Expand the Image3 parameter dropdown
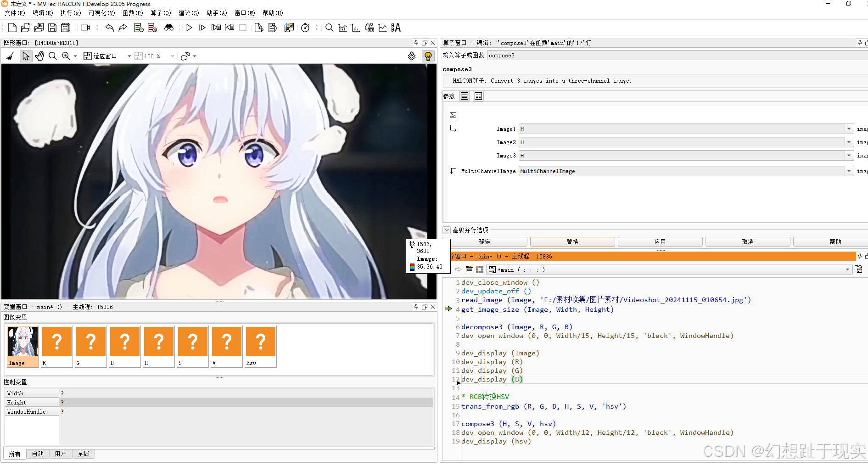Screen dimensions: 868x466 coord(849,156)
